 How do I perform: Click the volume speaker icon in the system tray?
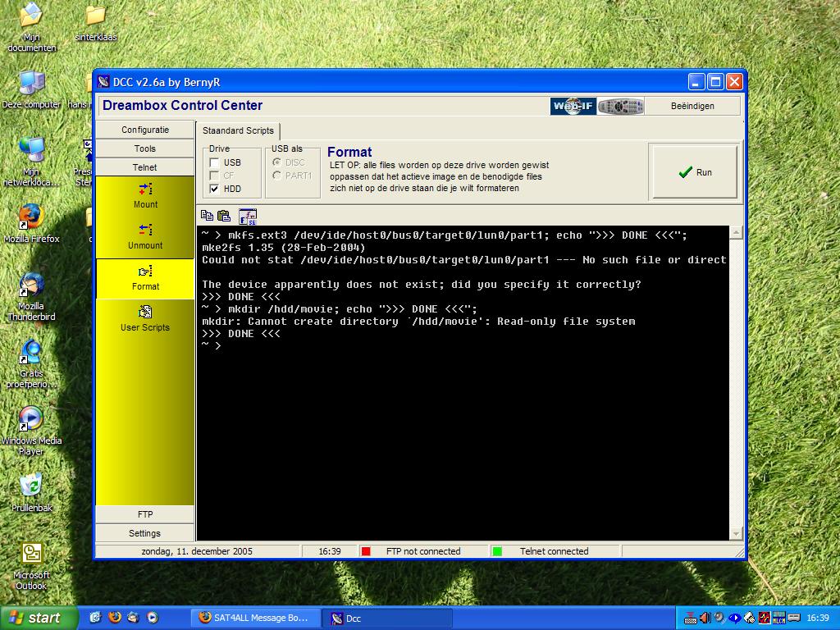coord(705,618)
